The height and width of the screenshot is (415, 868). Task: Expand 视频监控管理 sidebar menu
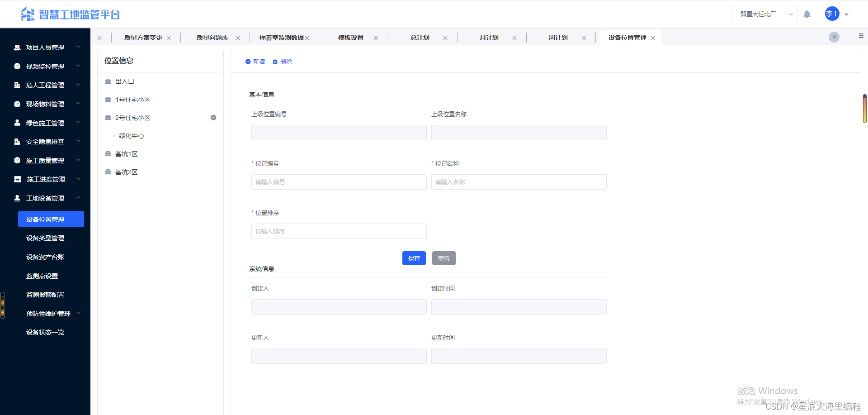point(45,67)
